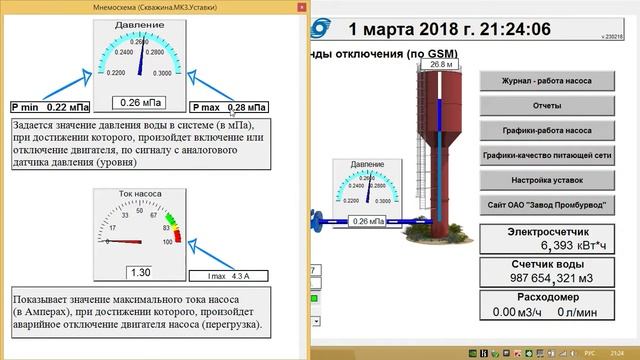Open the 'Отчеты' reports button
This screenshot has height=360, width=640.
pos(547,106)
